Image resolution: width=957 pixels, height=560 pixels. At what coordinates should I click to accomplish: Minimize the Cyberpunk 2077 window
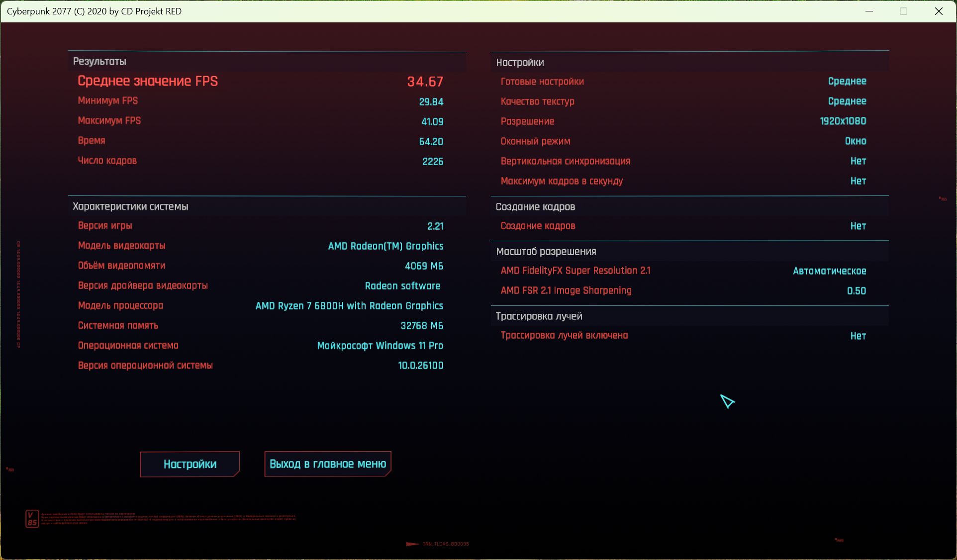tap(869, 11)
